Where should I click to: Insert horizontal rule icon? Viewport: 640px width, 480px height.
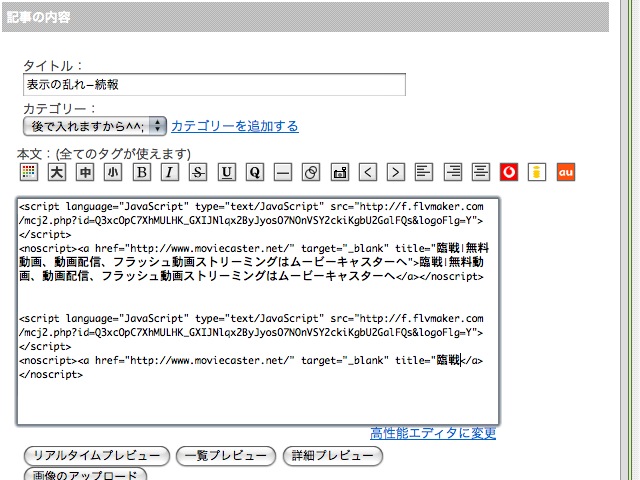[x=283, y=172]
